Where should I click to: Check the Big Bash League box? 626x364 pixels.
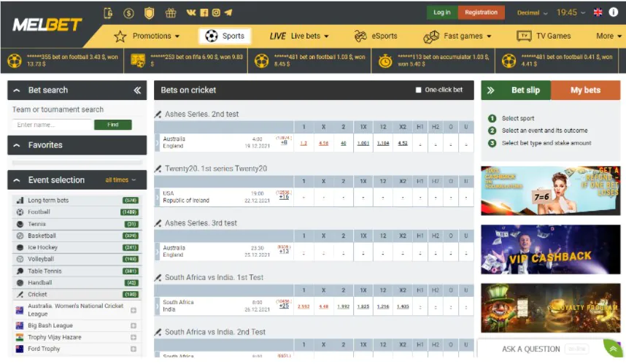(134, 325)
